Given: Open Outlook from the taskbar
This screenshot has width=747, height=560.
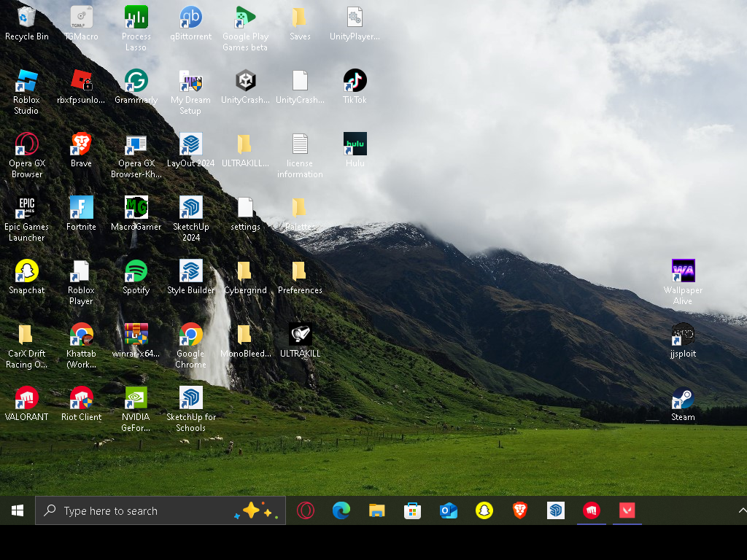Looking at the screenshot, I should [449, 510].
